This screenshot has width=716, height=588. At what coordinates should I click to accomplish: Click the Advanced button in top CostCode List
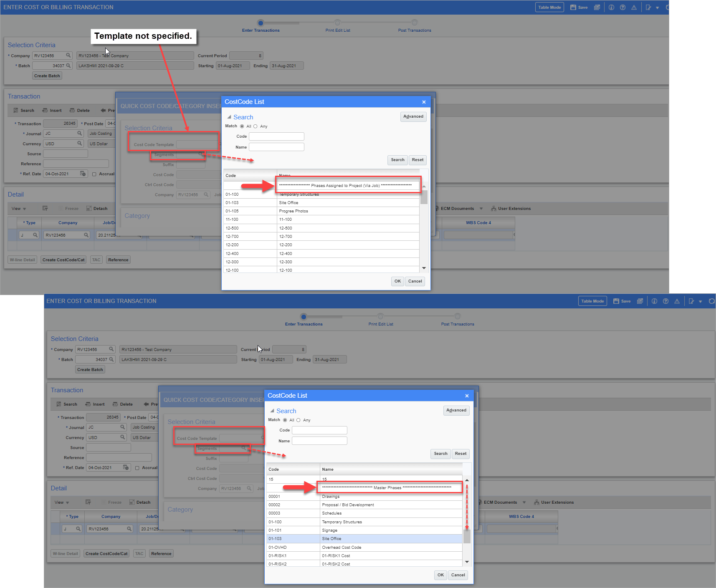tap(413, 116)
